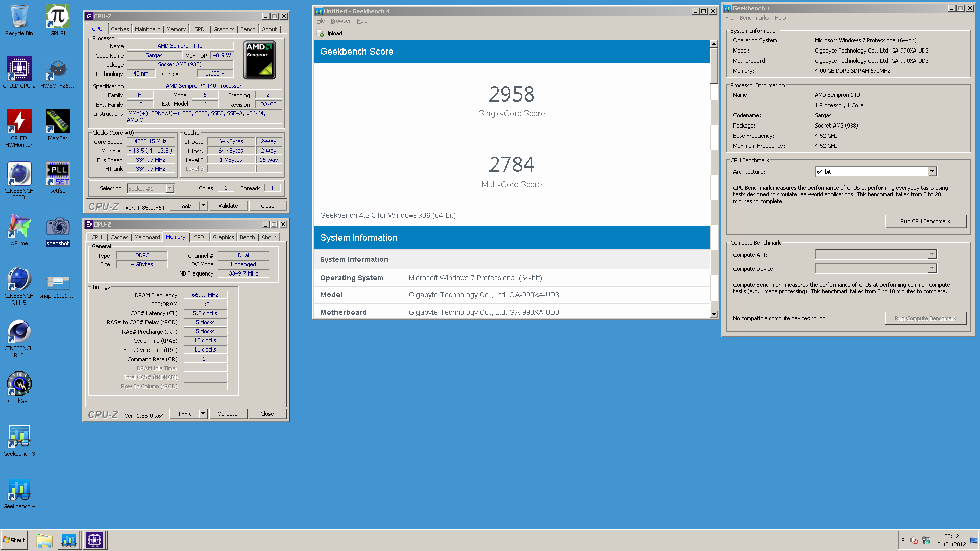The image size is (980, 551).
Task: Open ClockGen desktop shortcut
Action: (19, 388)
